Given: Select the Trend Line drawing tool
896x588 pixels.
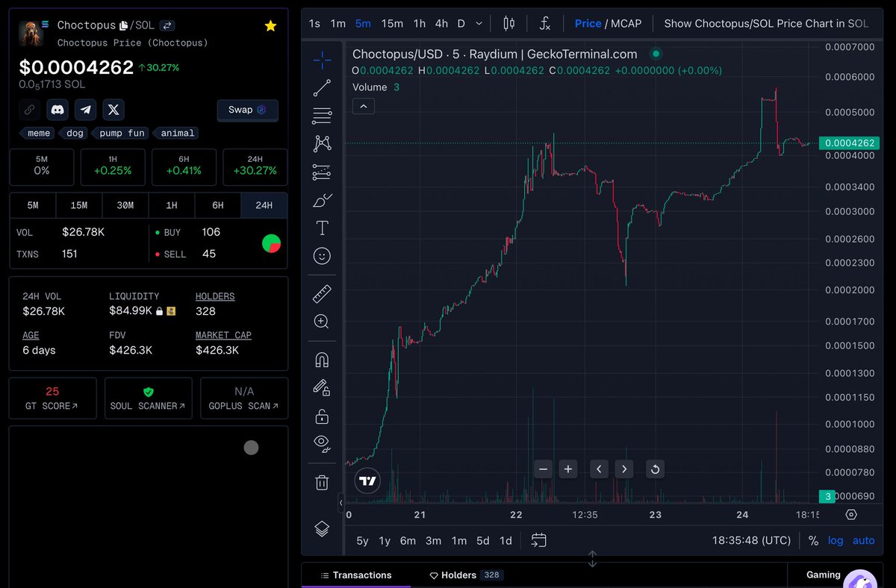Looking at the screenshot, I should tap(321, 88).
